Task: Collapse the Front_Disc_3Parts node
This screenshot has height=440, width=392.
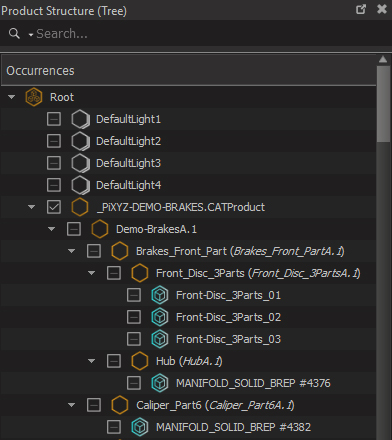Action: [91, 273]
